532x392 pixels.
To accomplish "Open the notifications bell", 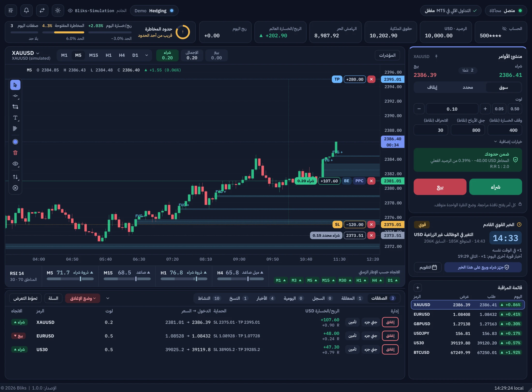I will click(x=26, y=11).
